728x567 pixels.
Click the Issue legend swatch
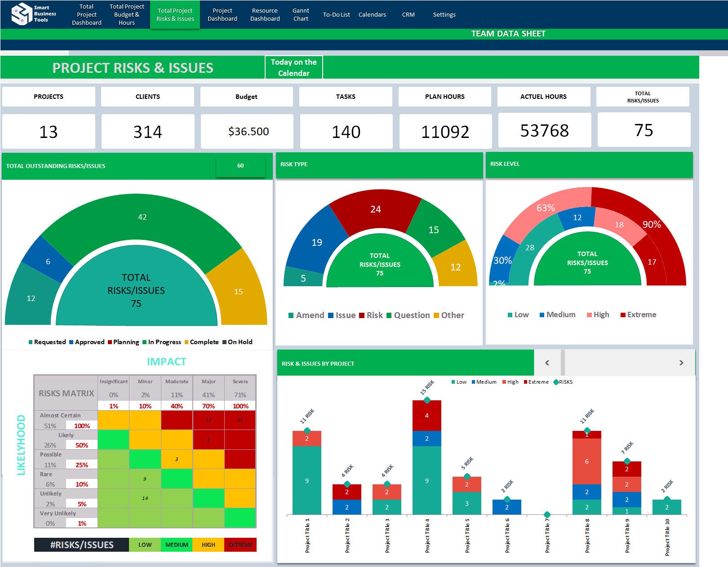331,315
